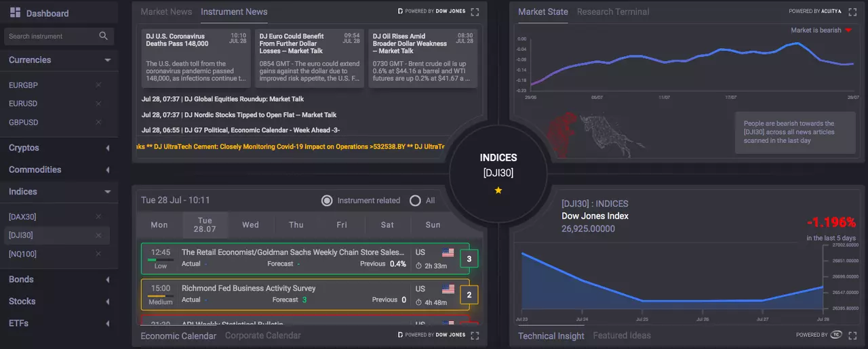The image size is (868, 349).
Task: Click the Dashboard grid icon
Action: pyautogui.click(x=16, y=13)
